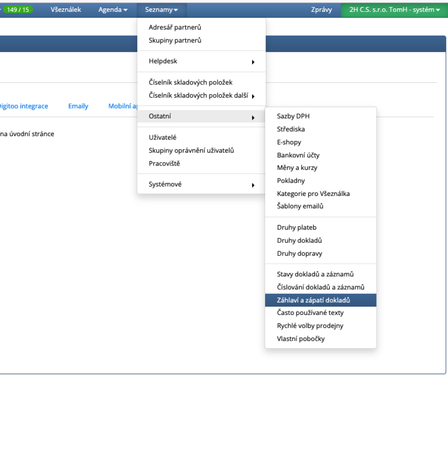The height and width of the screenshot is (476, 448).
Task: Expand the Helpdesk submenu arrow
Action: pos(253,62)
